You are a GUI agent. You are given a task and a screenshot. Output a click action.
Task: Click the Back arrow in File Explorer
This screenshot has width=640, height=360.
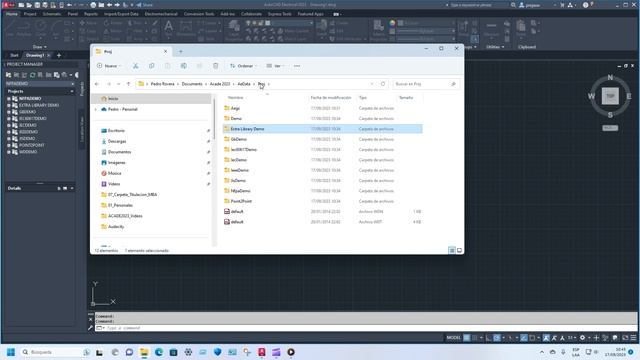point(97,84)
